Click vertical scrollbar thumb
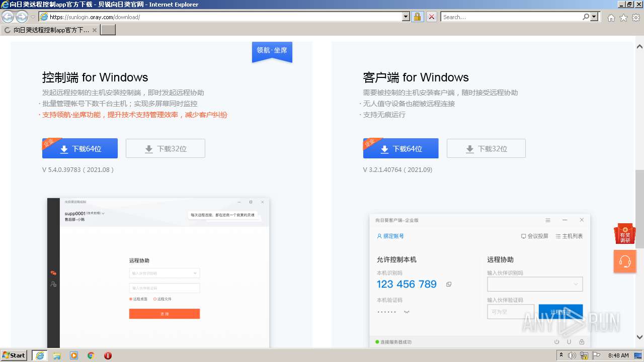The height and width of the screenshot is (362, 644). coord(639,209)
